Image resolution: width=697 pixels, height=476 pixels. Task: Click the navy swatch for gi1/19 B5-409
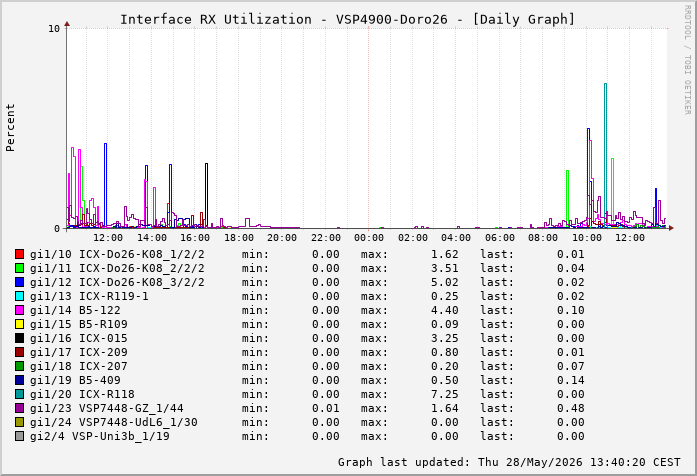tap(19, 380)
